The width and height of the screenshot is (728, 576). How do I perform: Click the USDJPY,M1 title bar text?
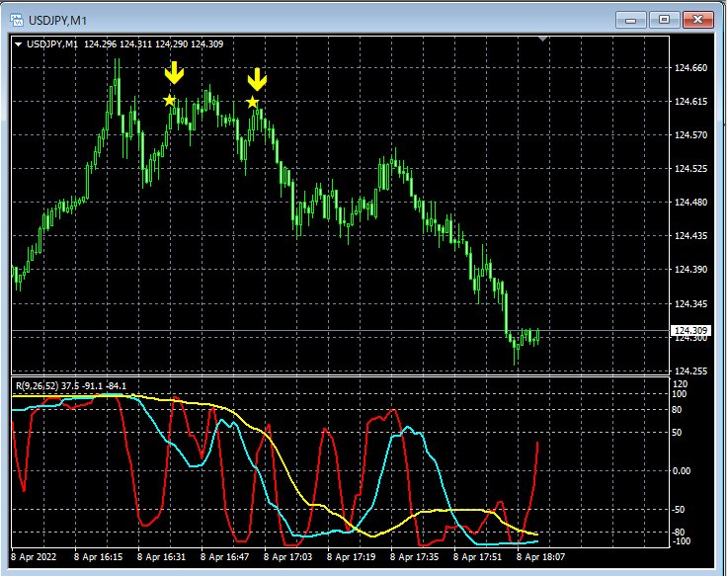coord(57,21)
